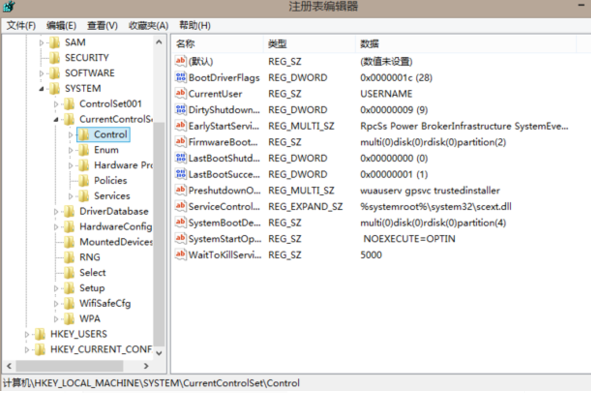
Task: Click the SECURITY folder icon
Action: (55, 58)
